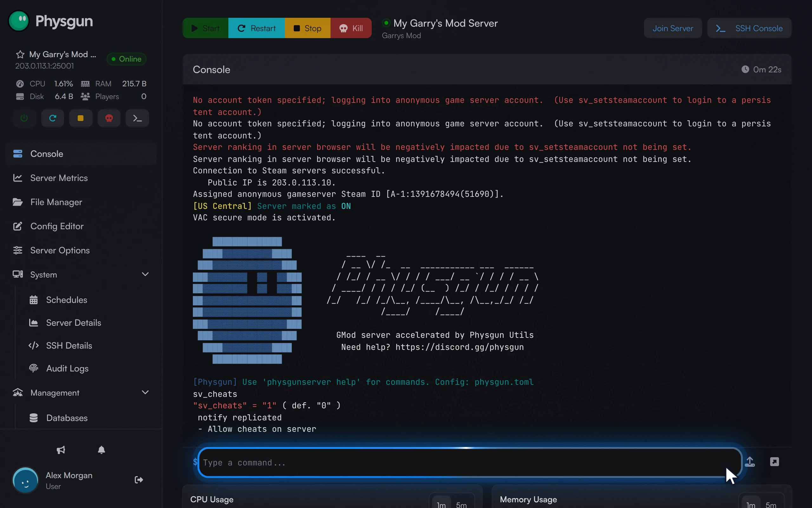Open the SSH Console button

[x=749, y=28]
